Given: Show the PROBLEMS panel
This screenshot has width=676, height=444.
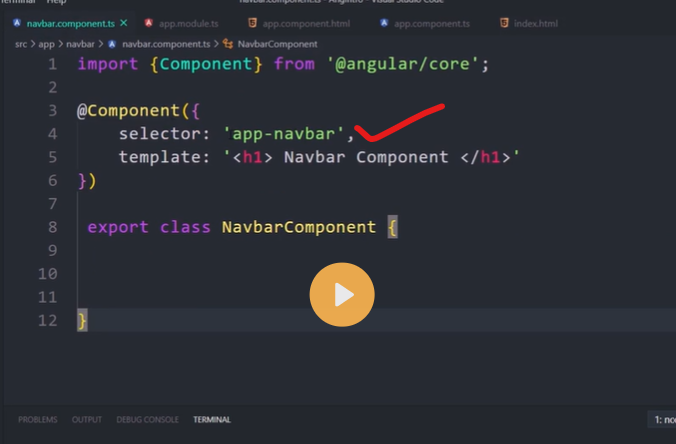Looking at the screenshot, I should (38, 420).
